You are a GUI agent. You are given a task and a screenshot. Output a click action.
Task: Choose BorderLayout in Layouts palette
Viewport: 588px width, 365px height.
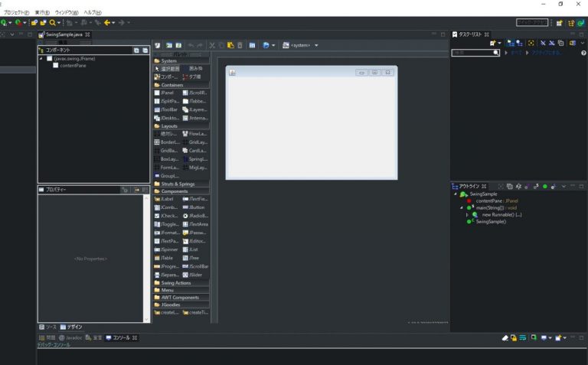click(x=167, y=142)
